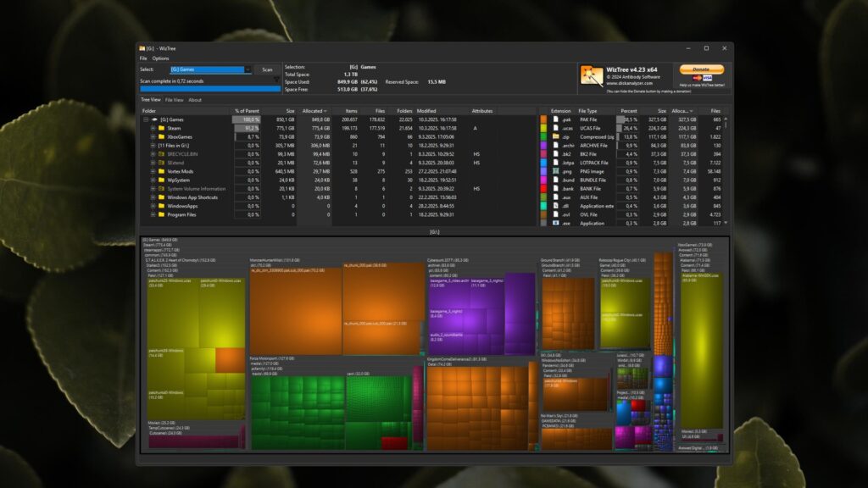Select the XboxGames Alabama-WinGDK.ucas yellow block
This screenshot has height=488, width=868.
(701, 350)
